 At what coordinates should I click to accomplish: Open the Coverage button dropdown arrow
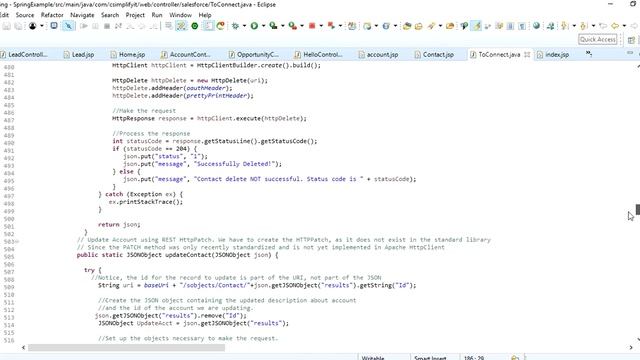282,26
